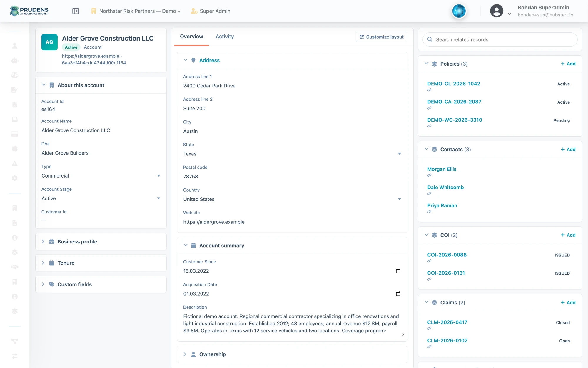Screen dimensions: 588x368
Task: Open the inbox tray icon in the sidebar
Action: pos(14,119)
